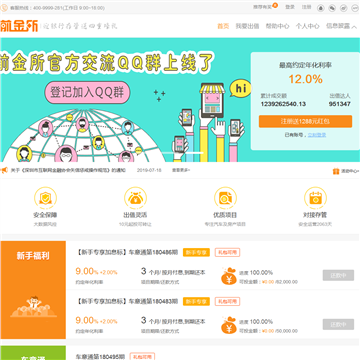The width and height of the screenshot is (360, 360).
Task: Click the 1239262540.13 cumulative amount
Action: (x=283, y=104)
